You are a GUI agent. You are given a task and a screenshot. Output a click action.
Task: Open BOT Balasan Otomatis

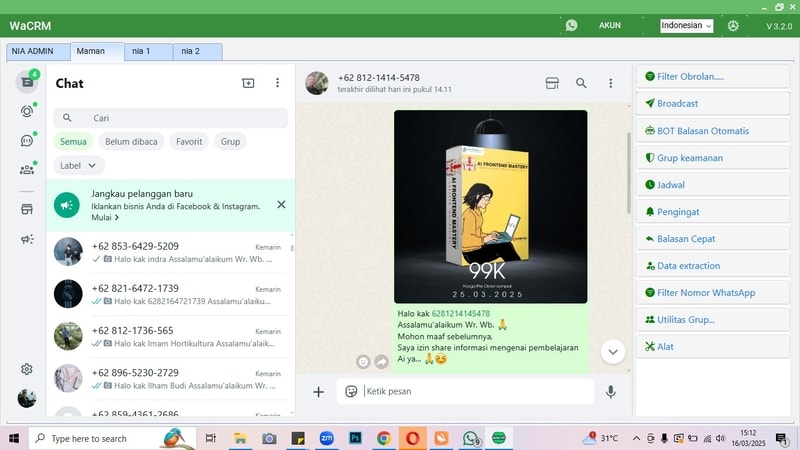tap(713, 131)
